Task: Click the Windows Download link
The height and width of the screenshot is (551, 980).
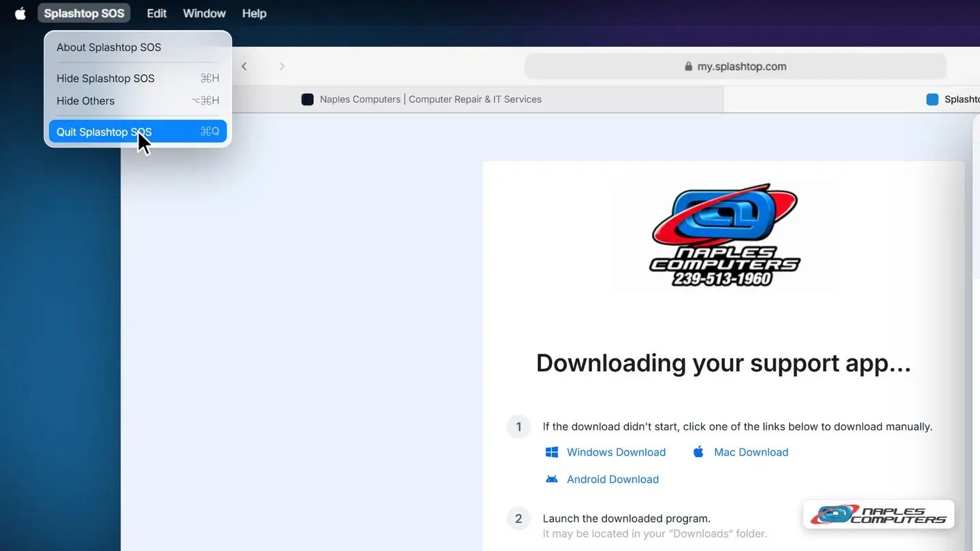Action: pyautogui.click(x=616, y=452)
